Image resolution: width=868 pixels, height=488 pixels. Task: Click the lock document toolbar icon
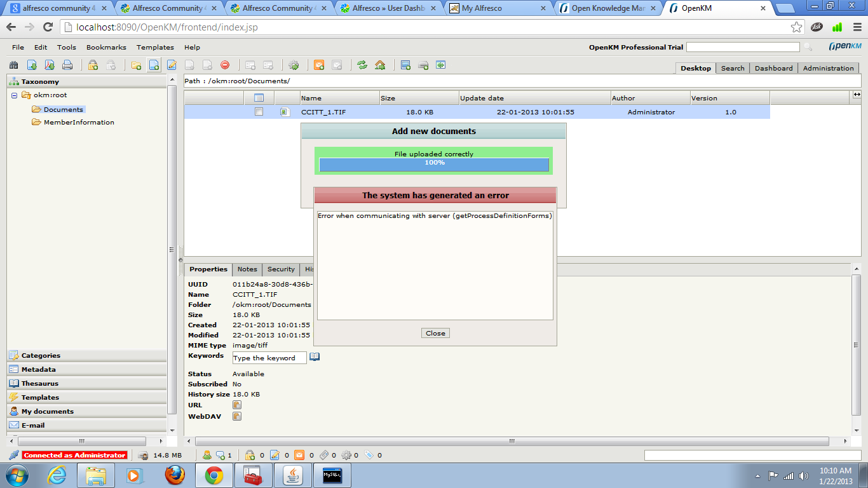(93, 65)
